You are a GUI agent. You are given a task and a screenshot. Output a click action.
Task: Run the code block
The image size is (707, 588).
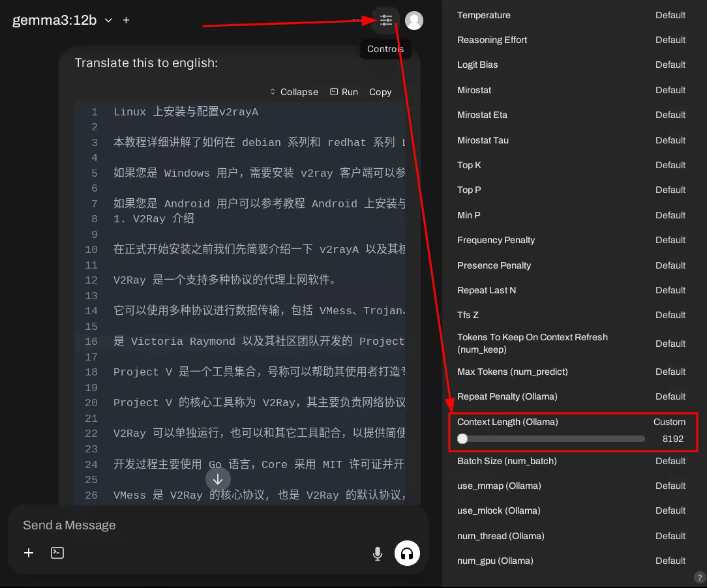click(344, 92)
